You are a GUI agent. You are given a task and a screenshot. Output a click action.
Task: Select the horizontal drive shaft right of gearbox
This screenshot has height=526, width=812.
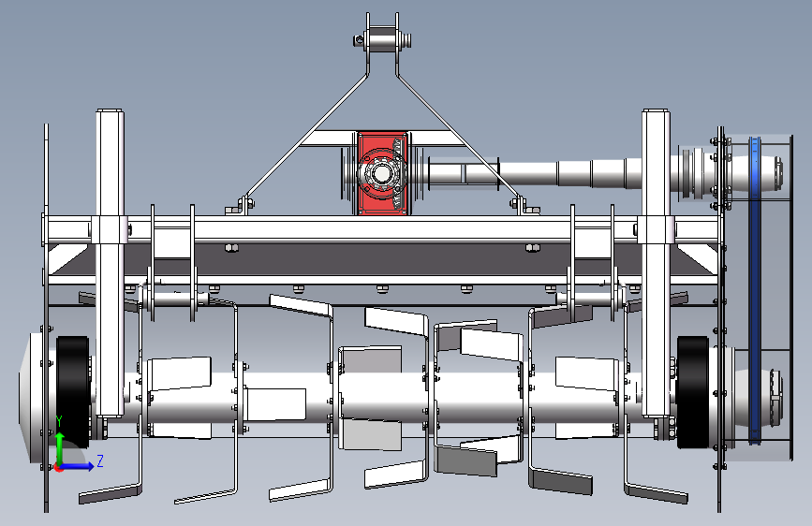click(x=534, y=173)
